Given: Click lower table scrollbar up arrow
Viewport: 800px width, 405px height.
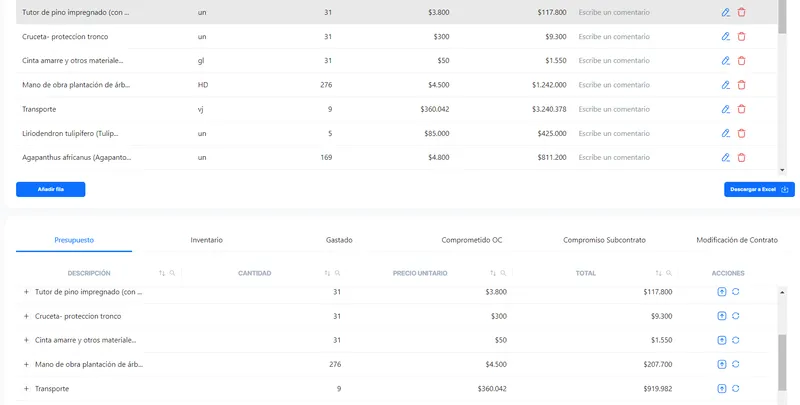Looking at the screenshot, I should click(x=783, y=293).
